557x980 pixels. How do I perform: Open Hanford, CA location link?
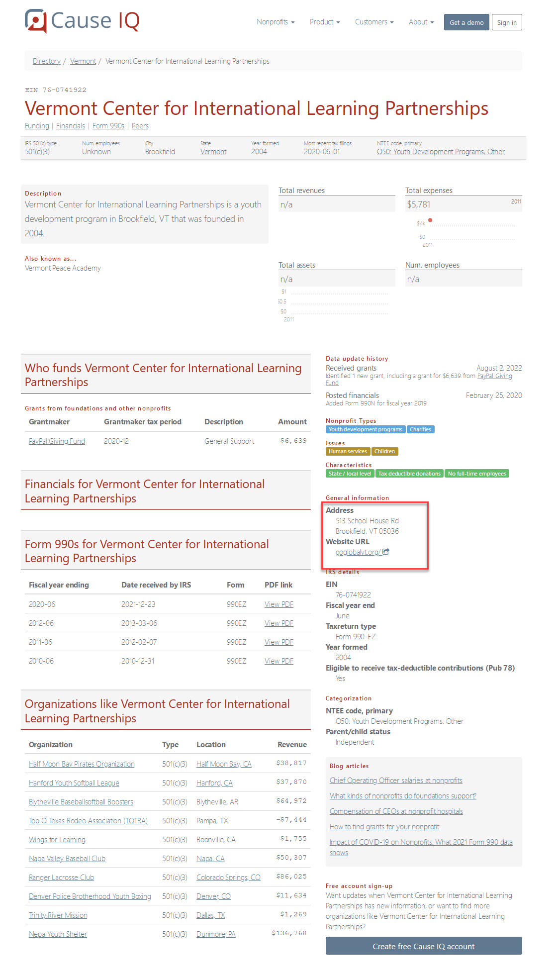pos(214,783)
